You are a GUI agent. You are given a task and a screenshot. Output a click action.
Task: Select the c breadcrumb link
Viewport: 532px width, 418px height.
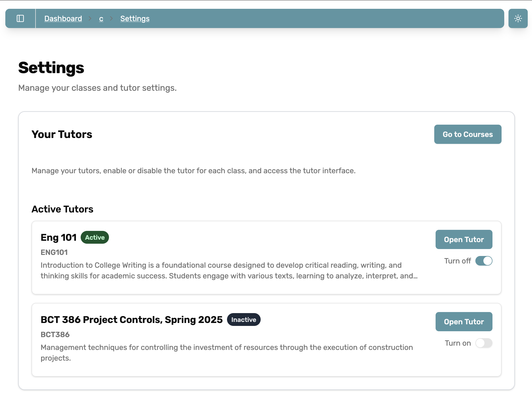(101, 18)
